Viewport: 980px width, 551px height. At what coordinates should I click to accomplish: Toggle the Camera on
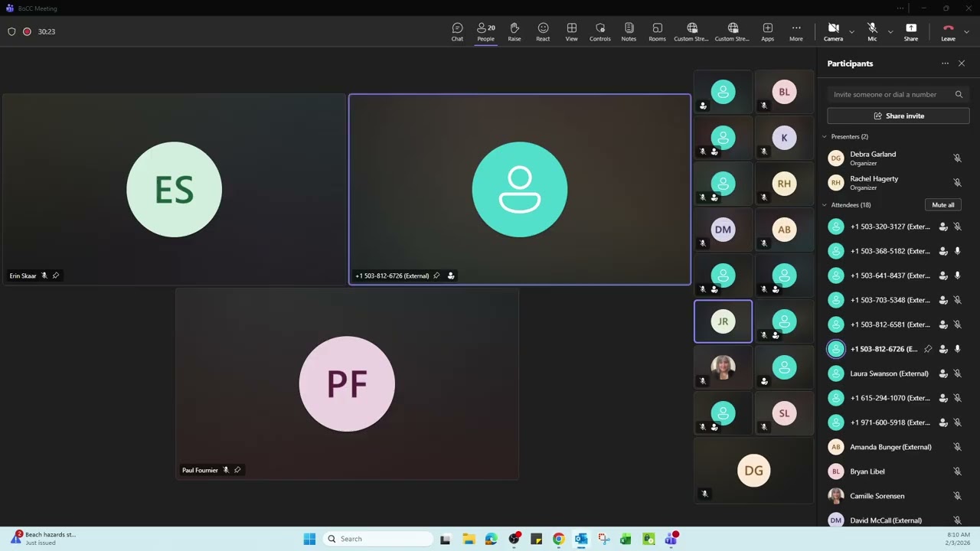pyautogui.click(x=834, y=31)
